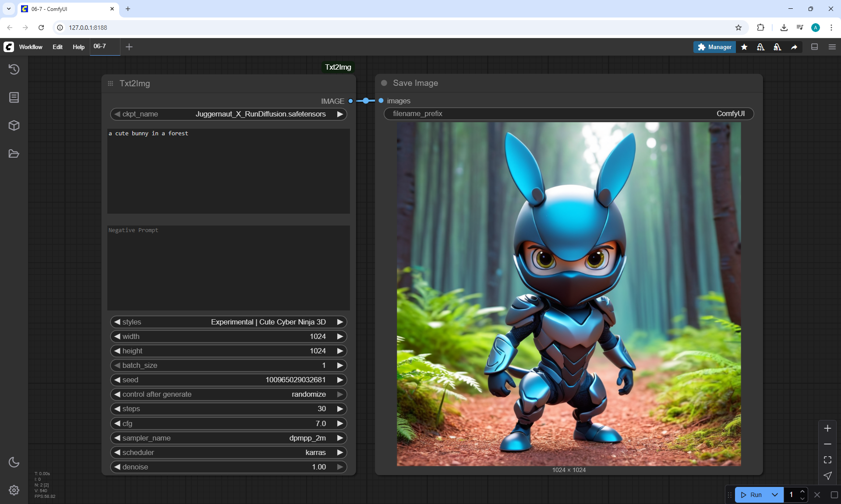Click the cfg value slider

click(228, 423)
